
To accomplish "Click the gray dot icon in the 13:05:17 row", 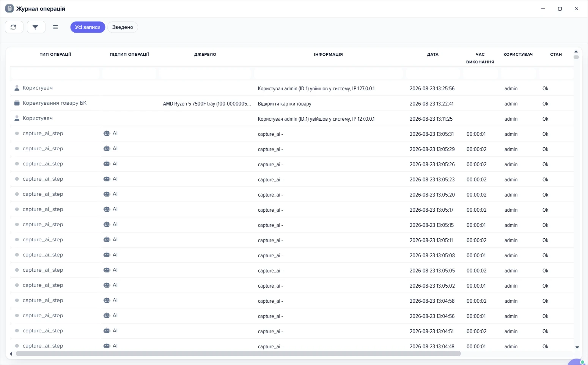I will point(17,209).
